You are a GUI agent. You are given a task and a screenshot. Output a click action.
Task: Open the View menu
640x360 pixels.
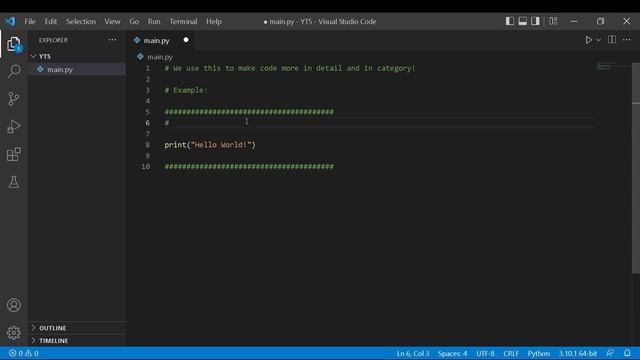point(112,21)
